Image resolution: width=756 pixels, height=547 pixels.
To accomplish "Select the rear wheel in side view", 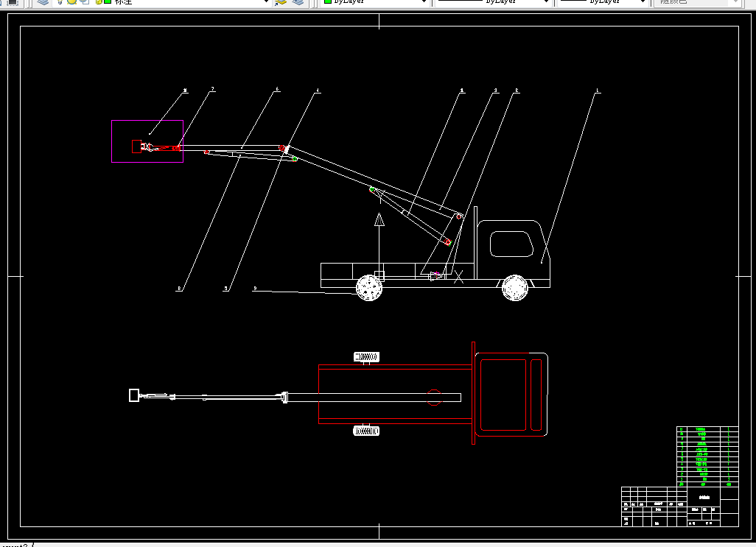I will [x=369, y=288].
